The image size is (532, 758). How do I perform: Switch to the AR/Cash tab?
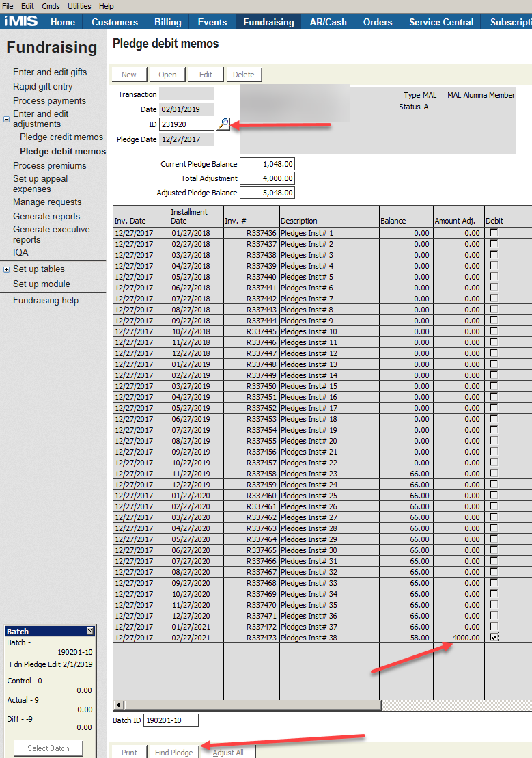pyautogui.click(x=328, y=22)
